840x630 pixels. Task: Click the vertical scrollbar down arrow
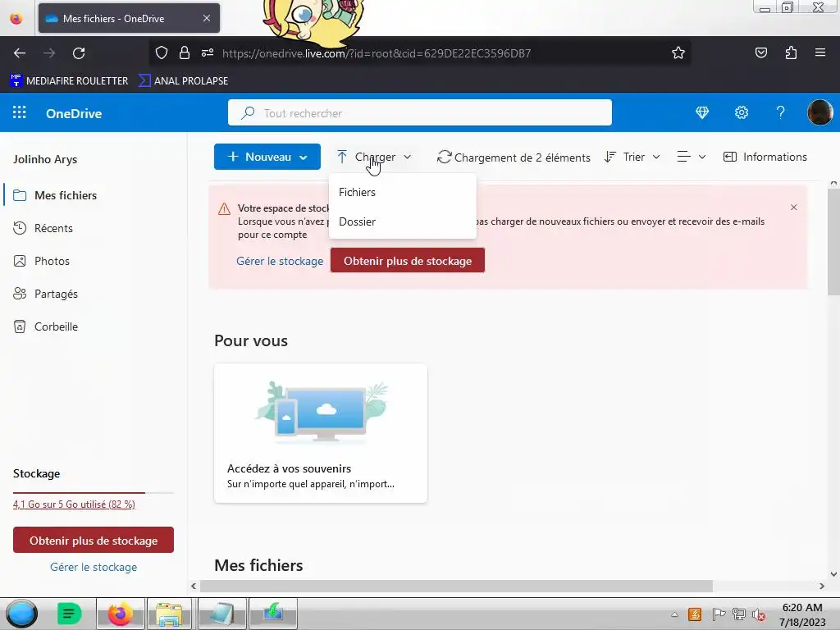coord(833,574)
